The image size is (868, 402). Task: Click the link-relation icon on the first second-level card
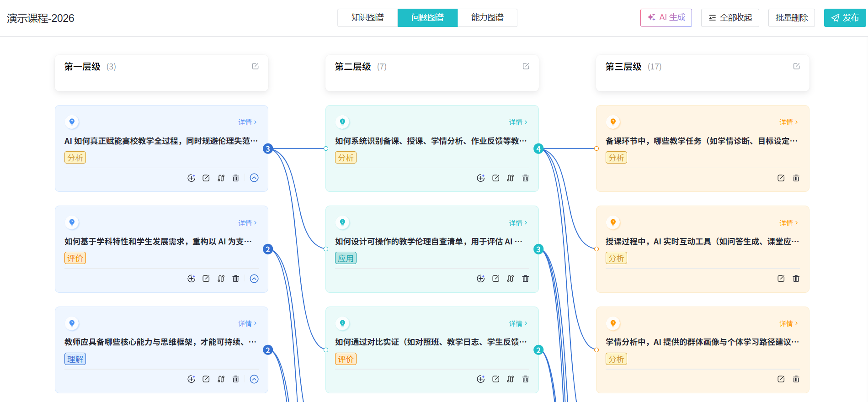pyautogui.click(x=511, y=178)
